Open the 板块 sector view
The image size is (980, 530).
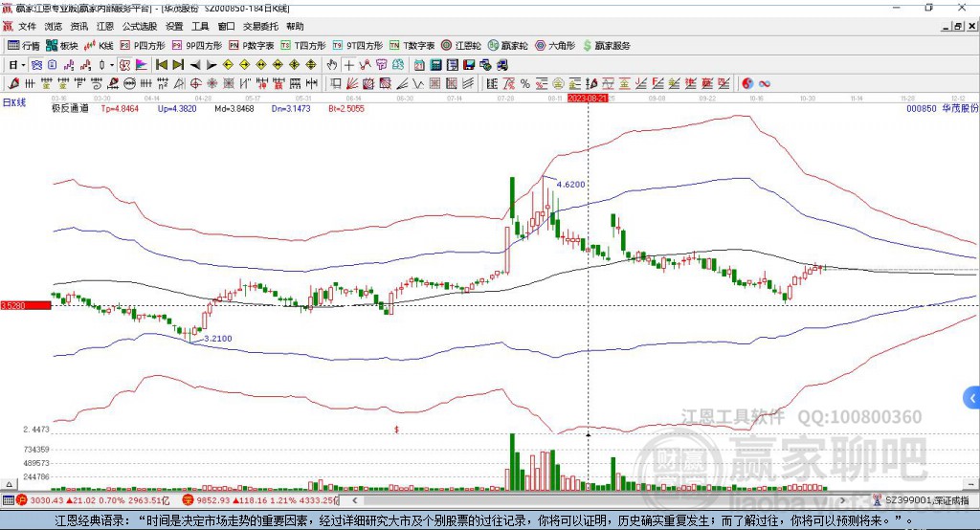click(x=61, y=46)
